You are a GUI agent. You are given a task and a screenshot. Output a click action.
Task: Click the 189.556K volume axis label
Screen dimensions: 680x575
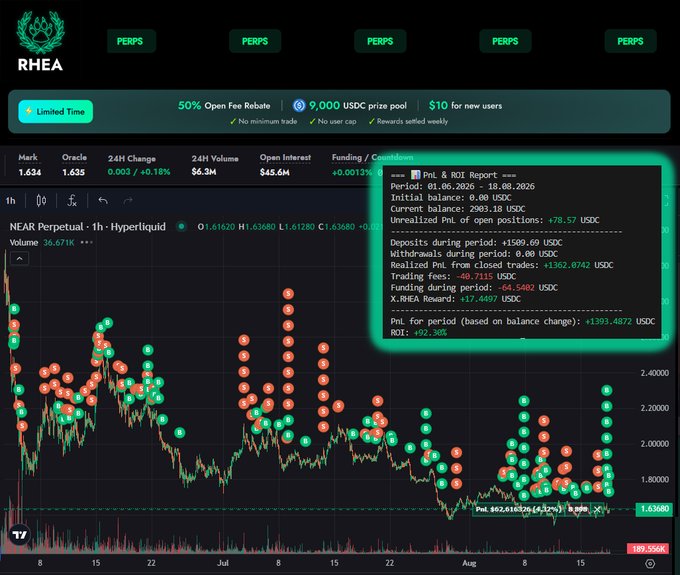point(648,549)
